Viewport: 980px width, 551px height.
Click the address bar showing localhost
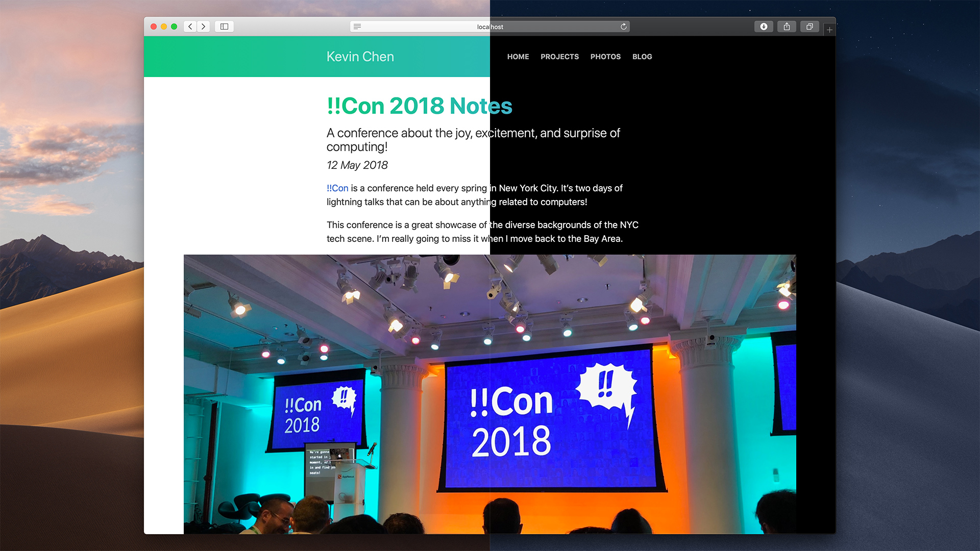[489, 27]
